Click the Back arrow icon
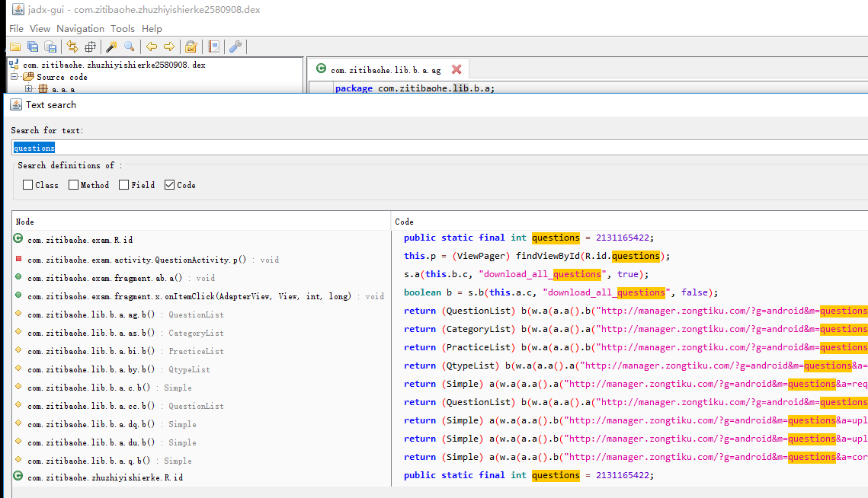Image resolution: width=868 pixels, height=498 pixels. pos(151,47)
